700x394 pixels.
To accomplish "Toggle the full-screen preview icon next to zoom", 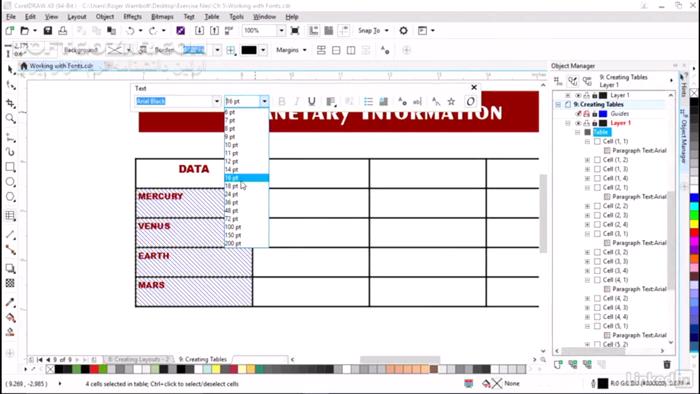I will click(x=295, y=31).
